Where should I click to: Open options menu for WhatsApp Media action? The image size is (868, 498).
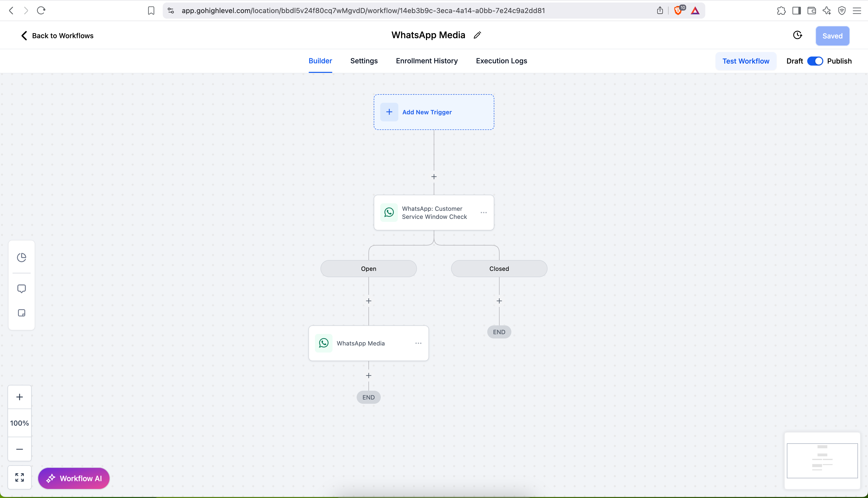(x=418, y=343)
